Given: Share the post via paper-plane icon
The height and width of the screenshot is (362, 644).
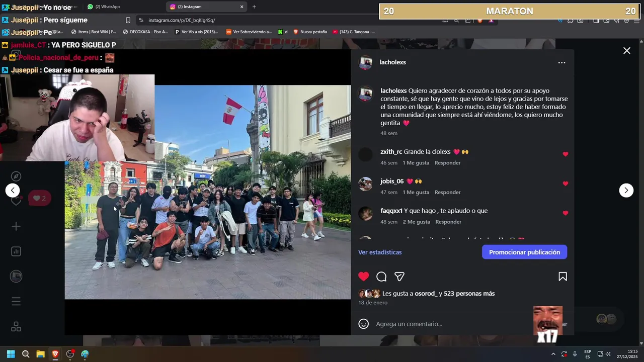Looking at the screenshot, I should coord(399,277).
